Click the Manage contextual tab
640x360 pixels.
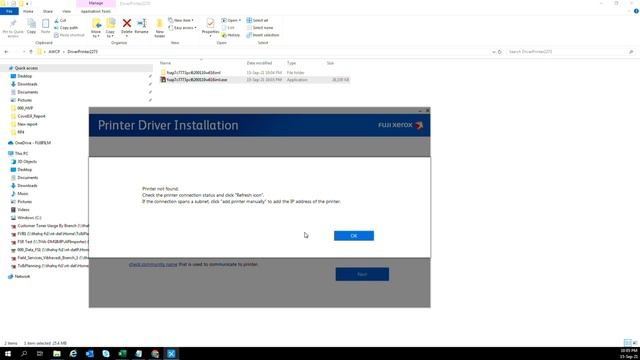[x=96, y=3]
